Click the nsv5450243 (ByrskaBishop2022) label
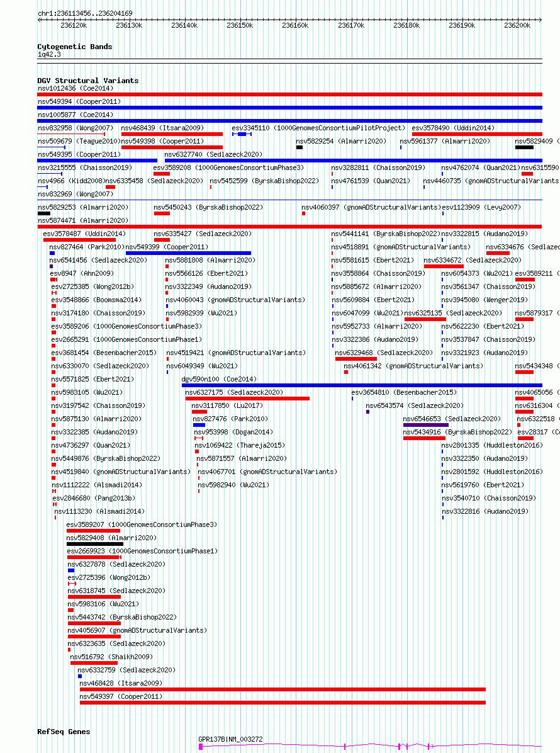This screenshot has height=753, width=560. (208, 208)
